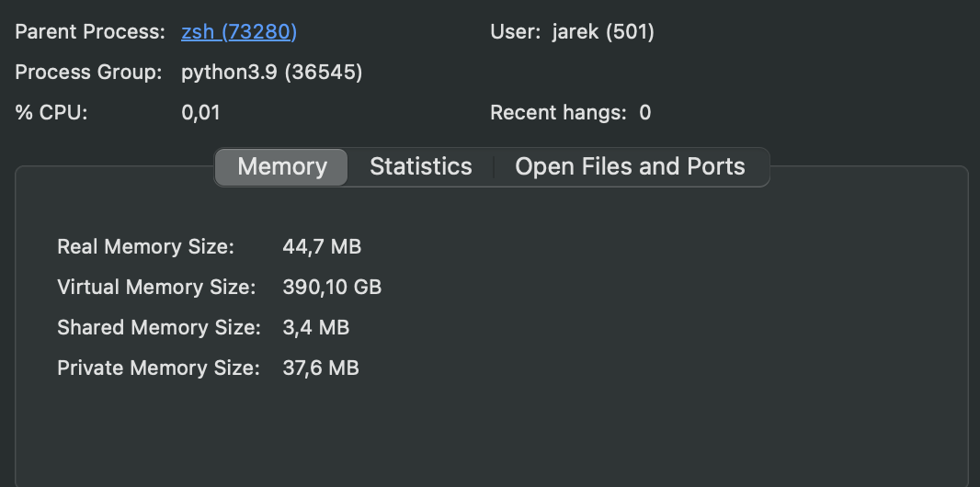Click the Recent hangs label
The image size is (980, 487).
coord(558,113)
